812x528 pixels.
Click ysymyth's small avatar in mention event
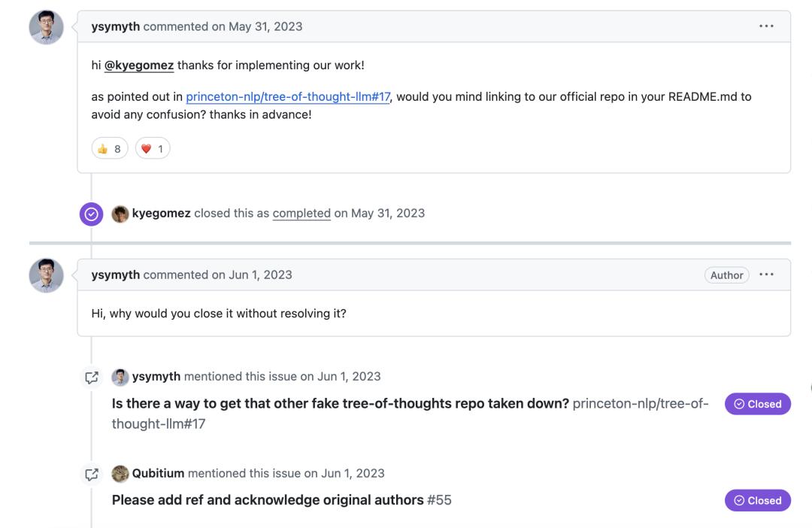point(120,377)
